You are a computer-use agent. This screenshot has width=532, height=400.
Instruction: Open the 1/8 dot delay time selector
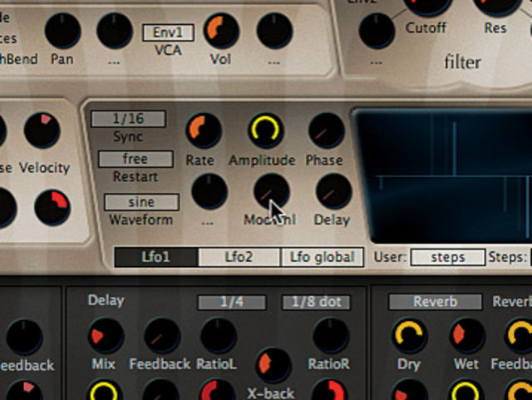click(x=316, y=302)
